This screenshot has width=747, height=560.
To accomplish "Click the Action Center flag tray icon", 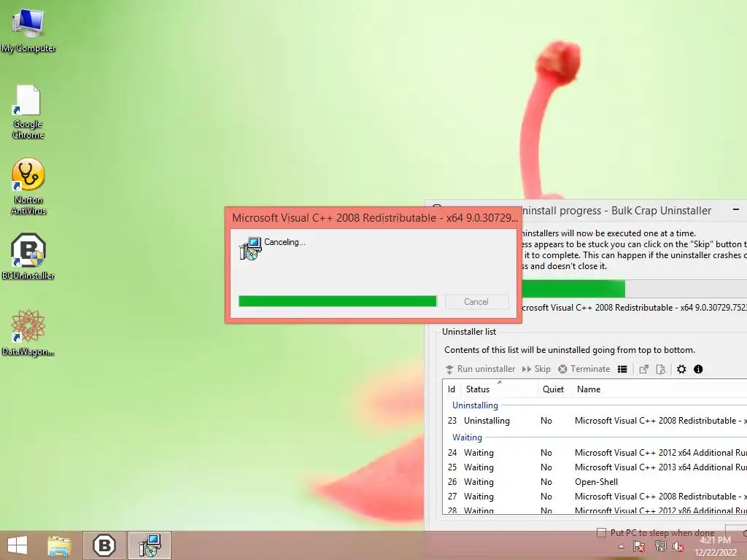I will pos(639,547).
